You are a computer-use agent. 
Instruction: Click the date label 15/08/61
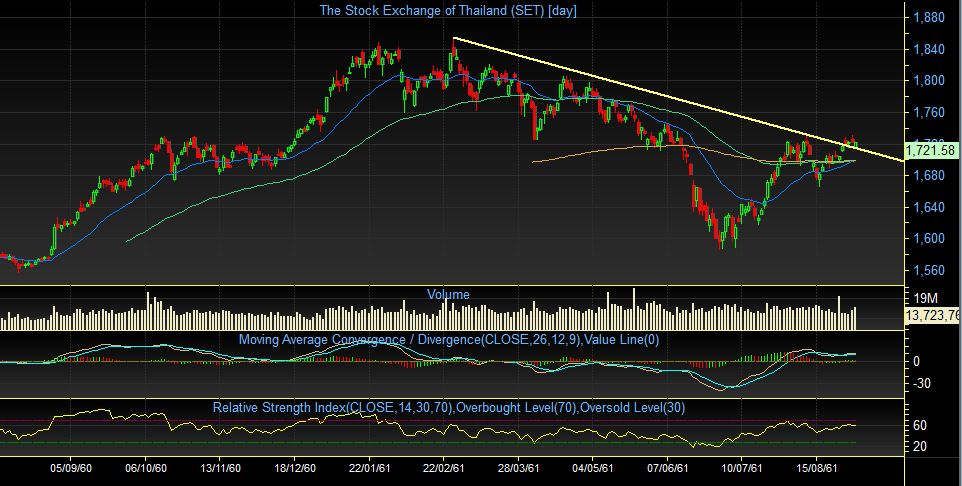(817, 468)
